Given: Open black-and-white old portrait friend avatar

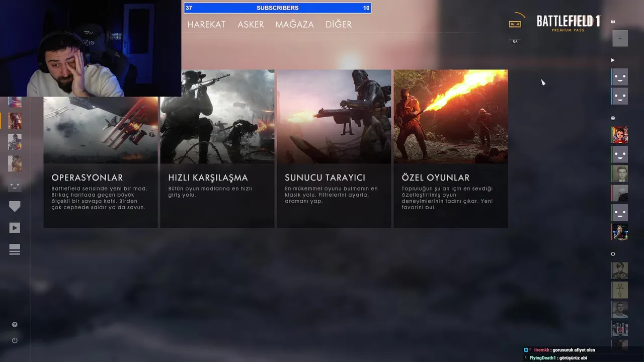Looking at the screenshot, I should point(620,173).
